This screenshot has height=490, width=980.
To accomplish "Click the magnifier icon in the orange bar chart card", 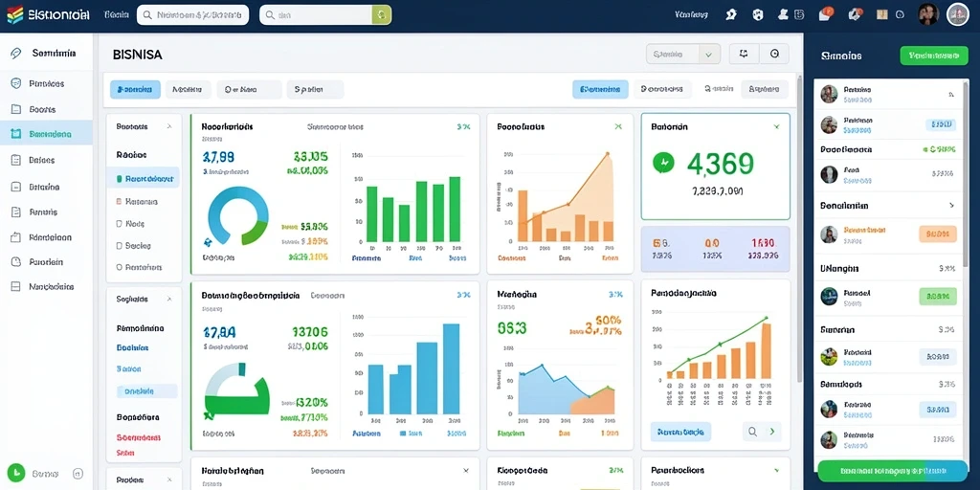I will click(x=752, y=432).
